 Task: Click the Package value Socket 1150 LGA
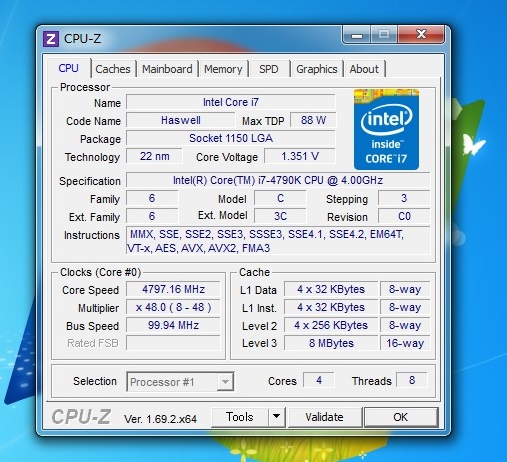pos(231,138)
